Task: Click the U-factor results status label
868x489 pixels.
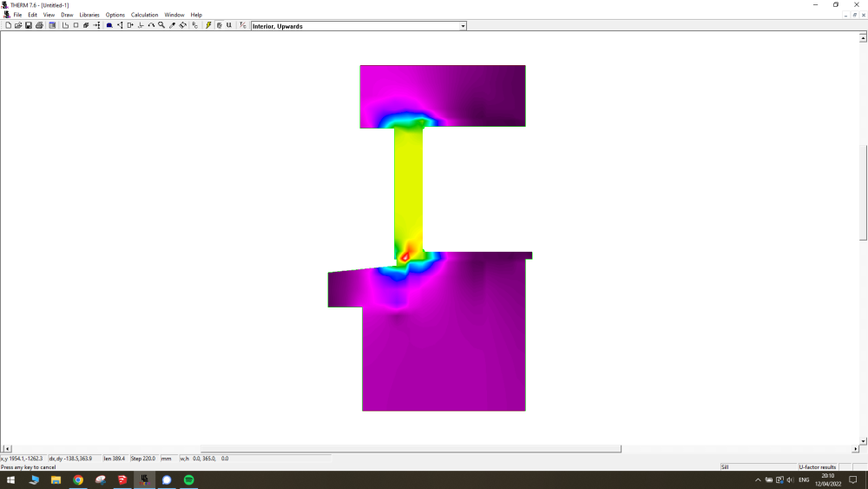Action: pyautogui.click(x=818, y=466)
